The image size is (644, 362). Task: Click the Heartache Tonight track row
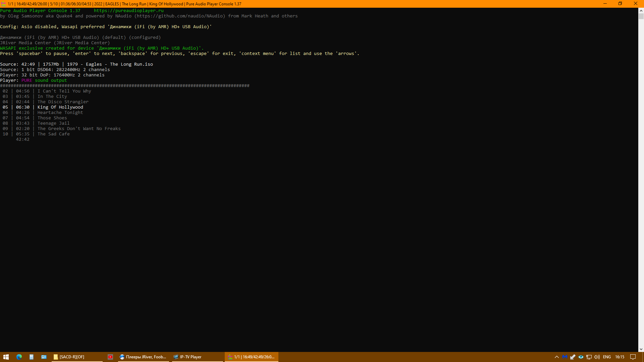[60, 113]
